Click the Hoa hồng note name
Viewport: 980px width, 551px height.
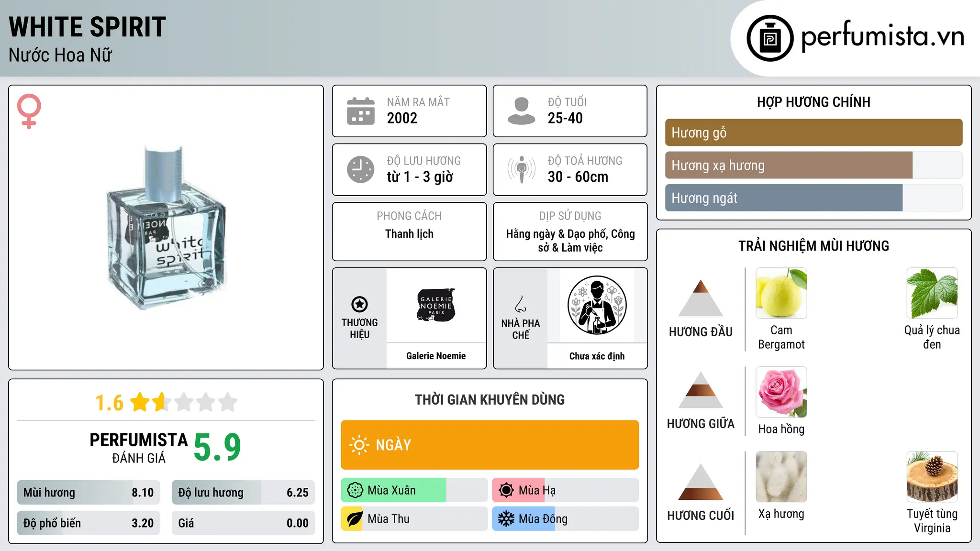pos(781,429)
